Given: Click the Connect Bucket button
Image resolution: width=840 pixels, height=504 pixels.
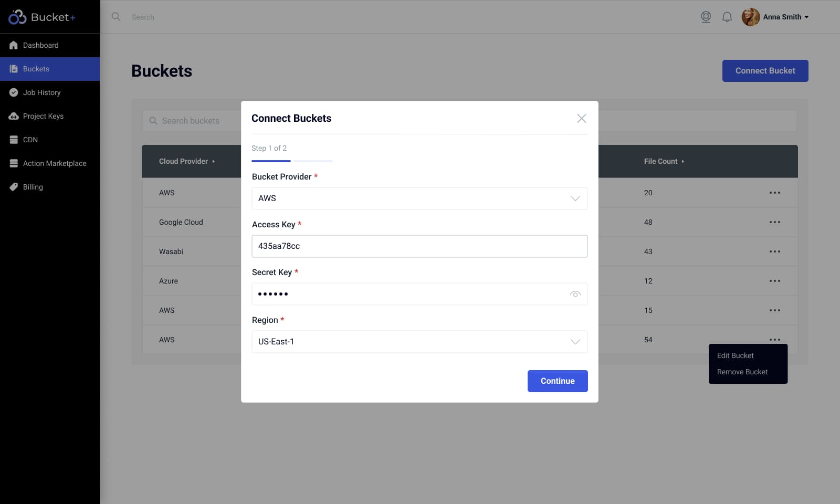Looking at the screenshot, I should click(765, 71).
